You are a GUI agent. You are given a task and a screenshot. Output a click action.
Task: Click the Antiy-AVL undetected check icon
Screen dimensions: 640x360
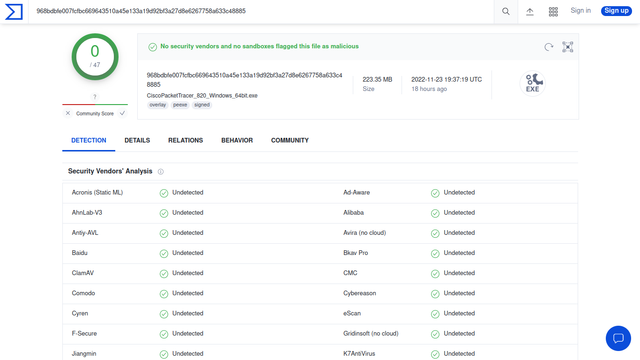pos(164,233)
